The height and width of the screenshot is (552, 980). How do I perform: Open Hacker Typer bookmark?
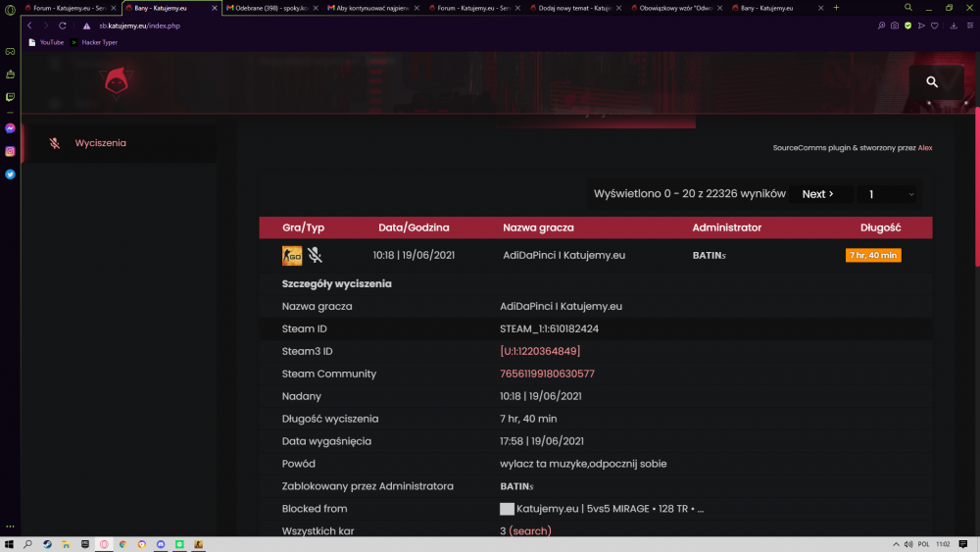pyautogui.click(x=94, y=42)
